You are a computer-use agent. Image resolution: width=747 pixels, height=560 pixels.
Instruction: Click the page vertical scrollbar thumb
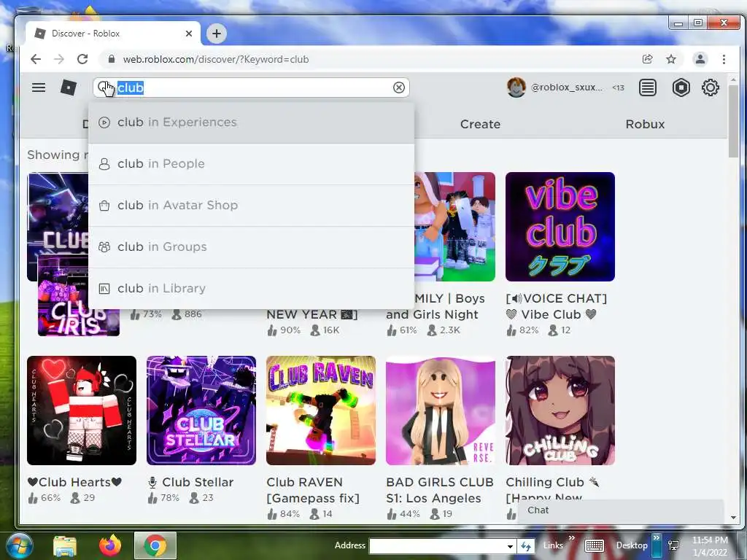pos(733,122)
